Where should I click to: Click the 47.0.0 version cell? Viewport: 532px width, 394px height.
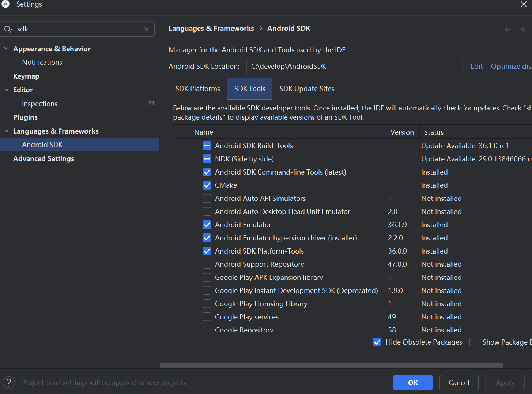click(397, 264)
